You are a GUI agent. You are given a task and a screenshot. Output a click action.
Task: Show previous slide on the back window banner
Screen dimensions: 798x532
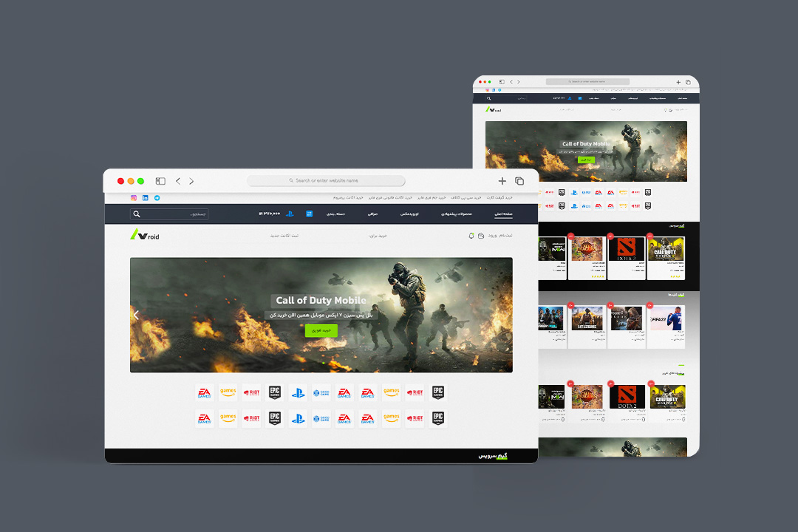tap(488, 151)
